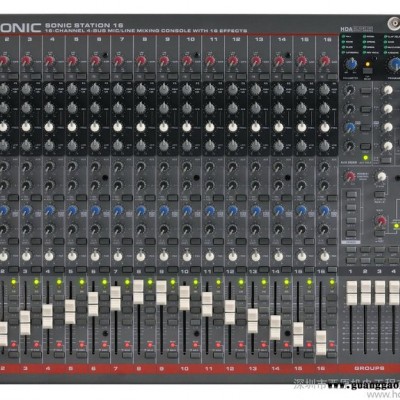
Task: Click channel 3 fader cap
Action: (x=25, y=323)
